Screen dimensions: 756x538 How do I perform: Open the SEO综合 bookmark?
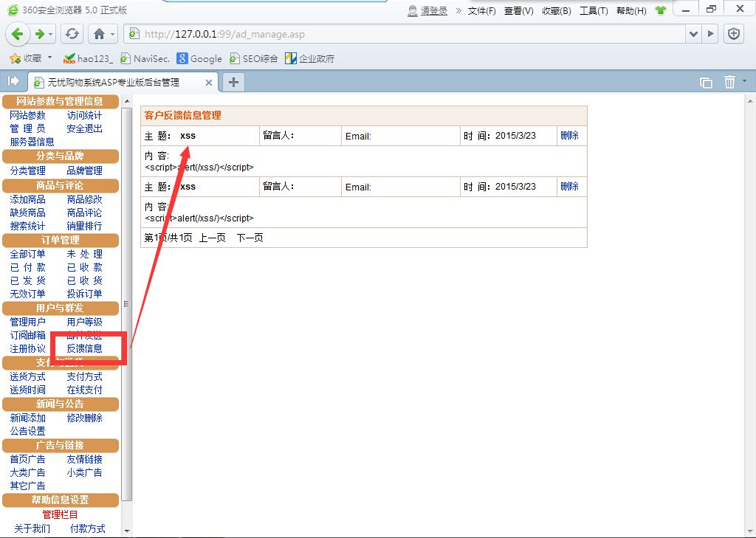[254, 59]
